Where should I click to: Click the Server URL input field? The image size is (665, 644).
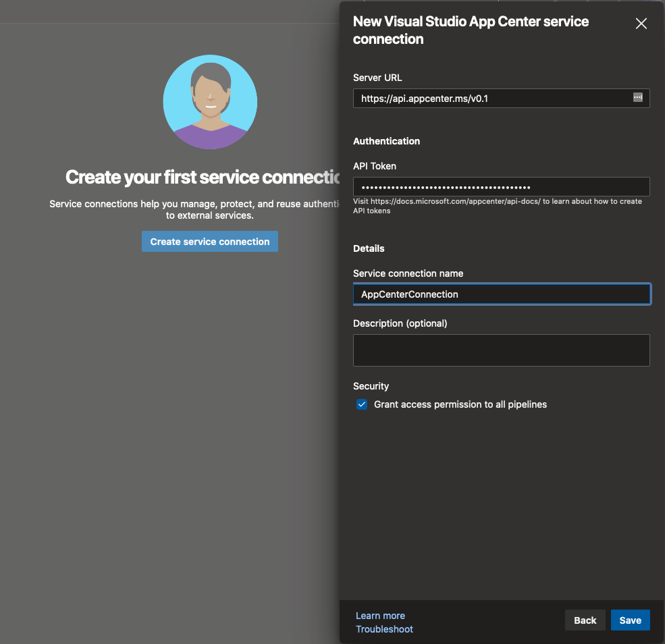[x=502, y=99]
